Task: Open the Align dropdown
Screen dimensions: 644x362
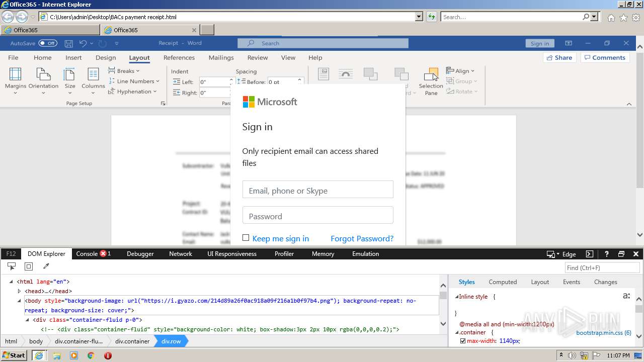Action: 460,71
